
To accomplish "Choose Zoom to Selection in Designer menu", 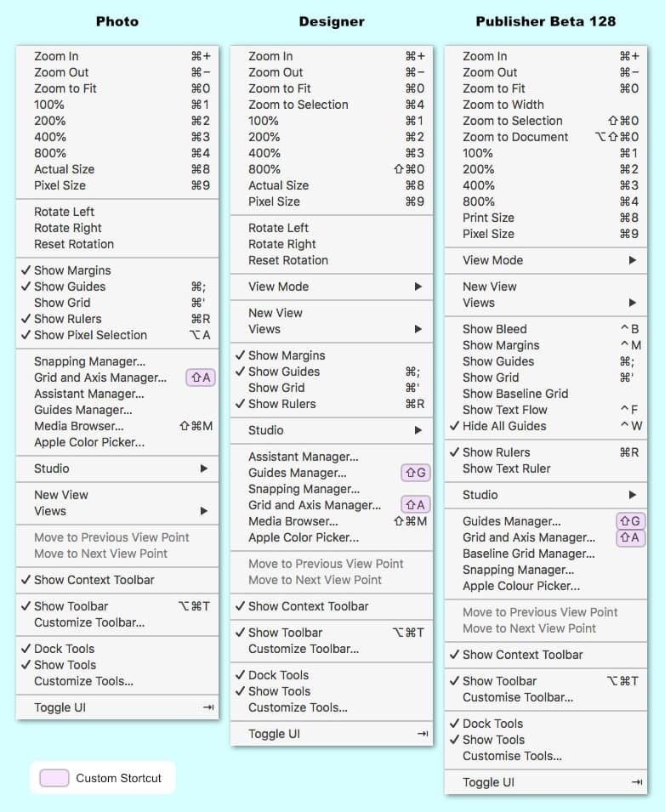I will 332,105.
